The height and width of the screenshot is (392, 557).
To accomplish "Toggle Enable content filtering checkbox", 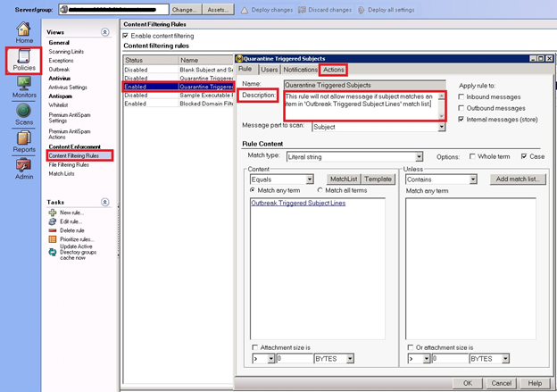I will tap(125, 35).
